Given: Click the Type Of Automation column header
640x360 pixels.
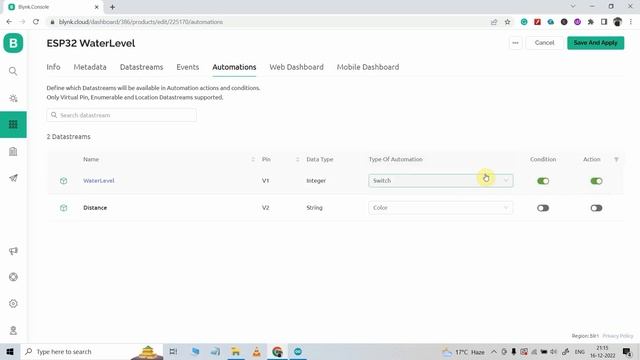Looking at the screenshot, I should click(x=396, y=159).
